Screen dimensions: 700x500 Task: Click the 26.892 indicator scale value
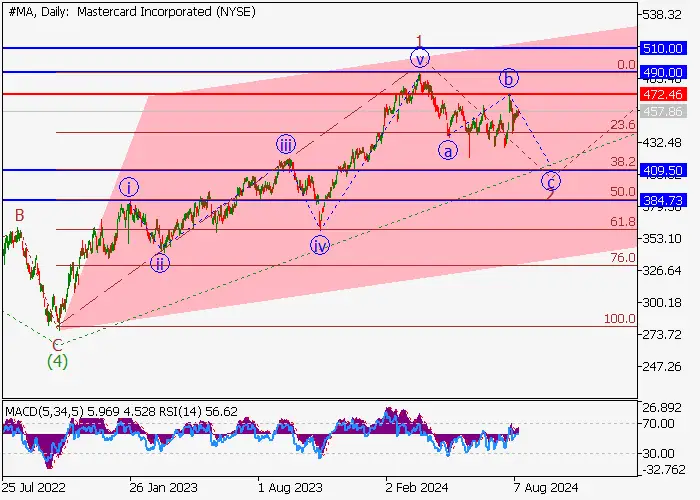tap(662, 408)
